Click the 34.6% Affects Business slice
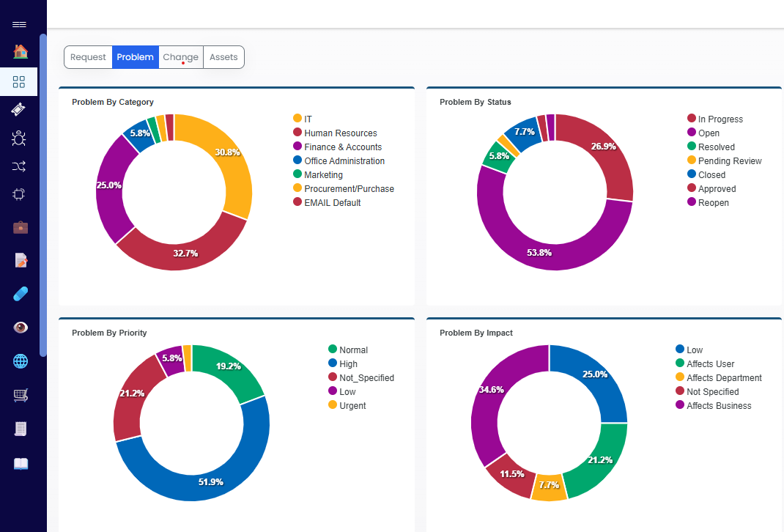 (x=491, y=390)
